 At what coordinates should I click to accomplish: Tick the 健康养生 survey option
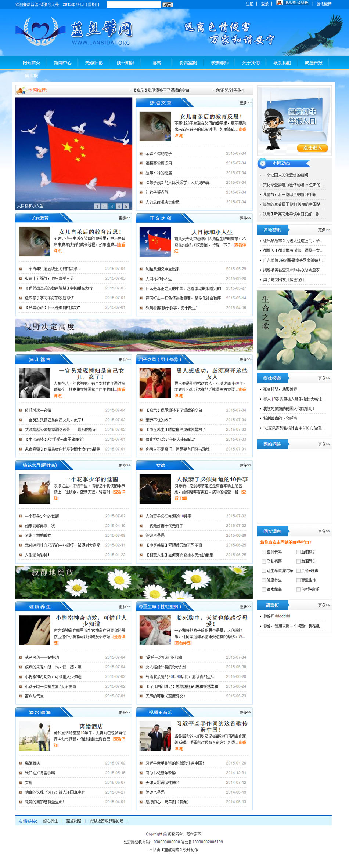coord(264,580)
